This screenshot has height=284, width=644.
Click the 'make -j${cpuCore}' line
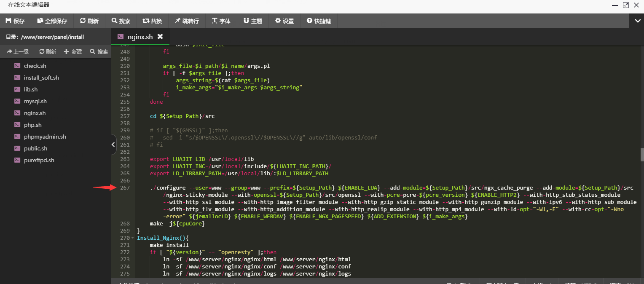coord(177,223)
